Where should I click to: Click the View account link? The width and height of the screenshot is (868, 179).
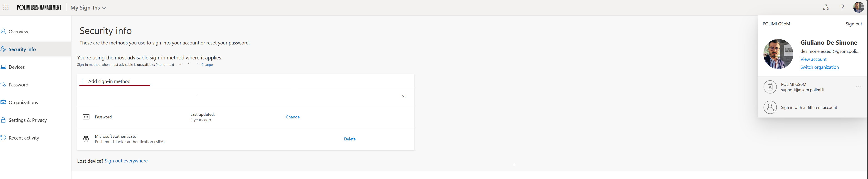pyautogui.click(x=813, y=59)
